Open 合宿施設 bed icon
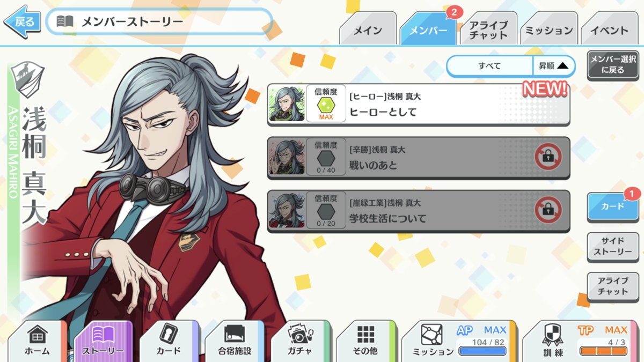The height and width of the screenshot is (362, 644). 234,335
